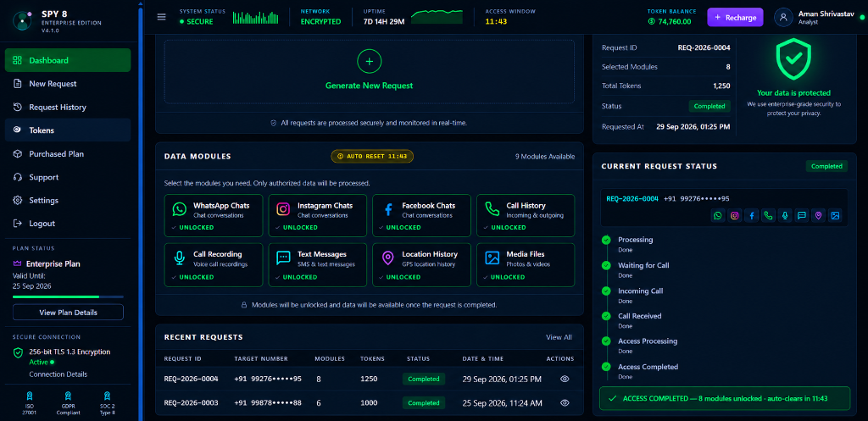Click View Plan Details button
The width and height of the screenshot is (868, 421).
point(68,313)
